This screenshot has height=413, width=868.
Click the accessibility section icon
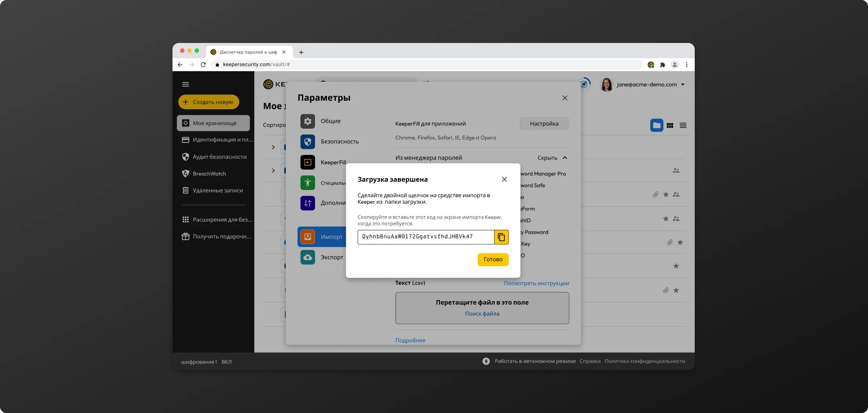(x=308, y=183)
